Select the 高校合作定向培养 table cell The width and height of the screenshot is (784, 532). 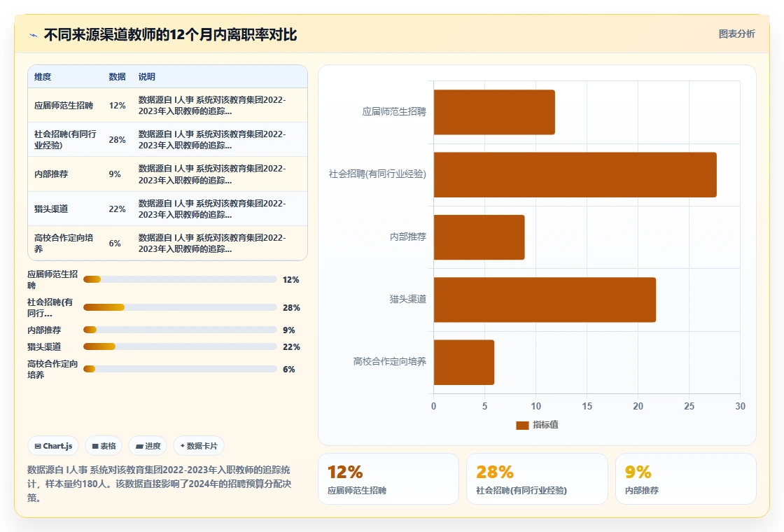[x=64, y=243]
